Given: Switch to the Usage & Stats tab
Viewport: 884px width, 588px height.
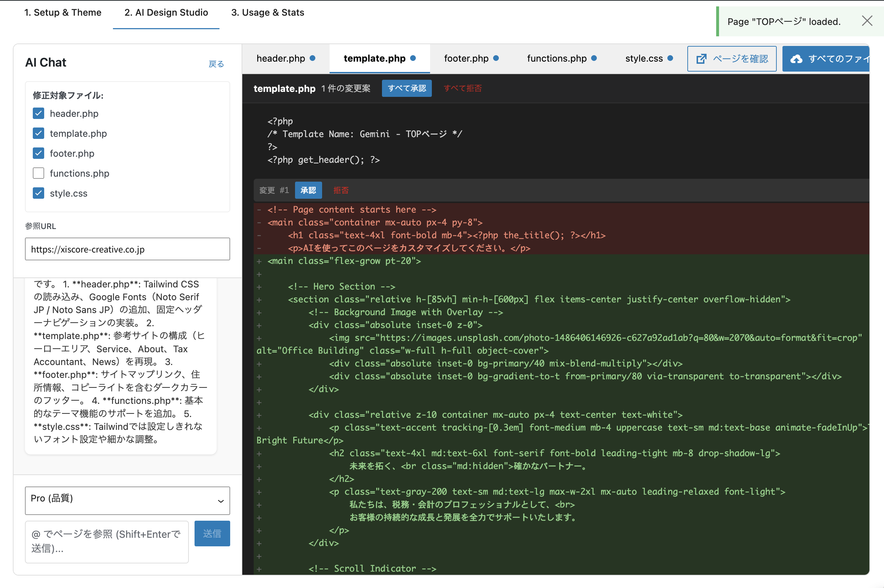Looking at the screenshot, I should 268,12.
